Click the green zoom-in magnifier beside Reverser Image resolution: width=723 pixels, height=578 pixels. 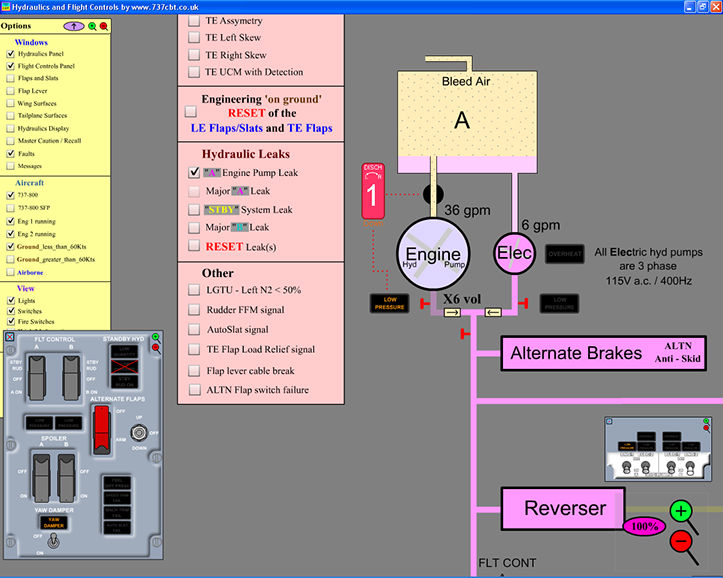coord(681,511)
